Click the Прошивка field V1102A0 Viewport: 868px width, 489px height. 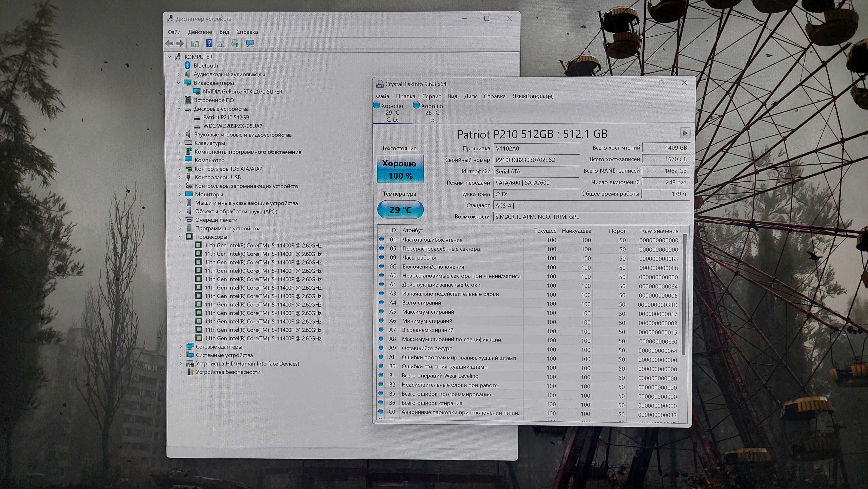(x=536, y=148)
